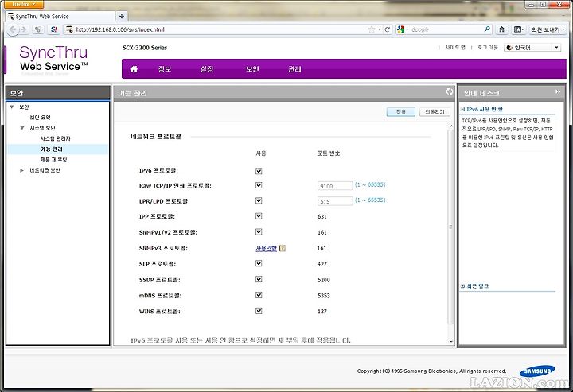Click the toolbar icon right of forward arrow
This screenshot has width=573, height=392.
[x=38, y=29]
